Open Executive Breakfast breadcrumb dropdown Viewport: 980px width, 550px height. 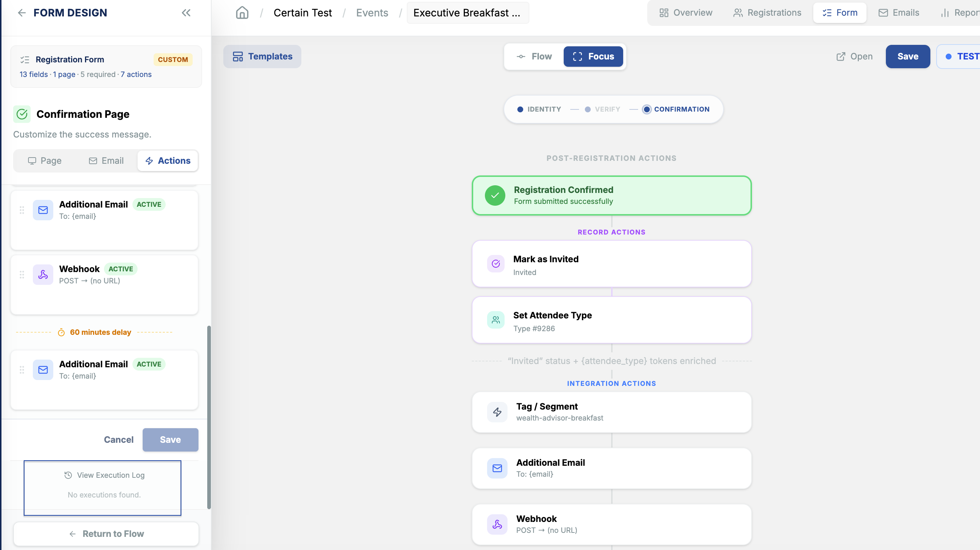pyautogui.click(x=467, y=12)
